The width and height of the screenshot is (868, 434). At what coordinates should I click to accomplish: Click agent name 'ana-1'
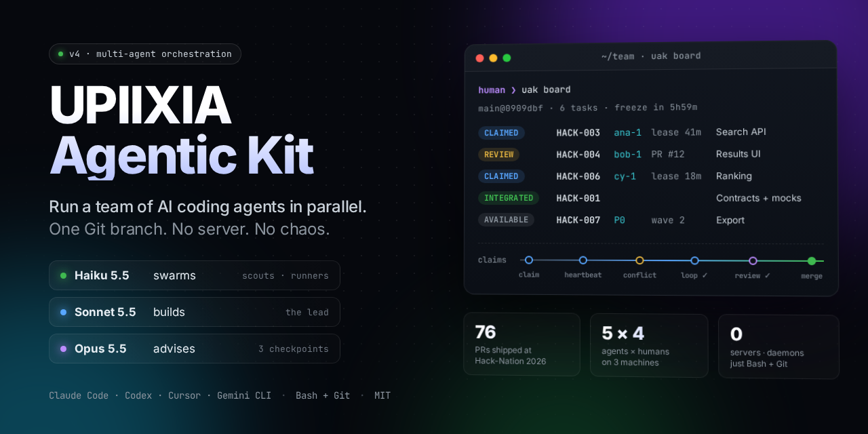(627, 133)
